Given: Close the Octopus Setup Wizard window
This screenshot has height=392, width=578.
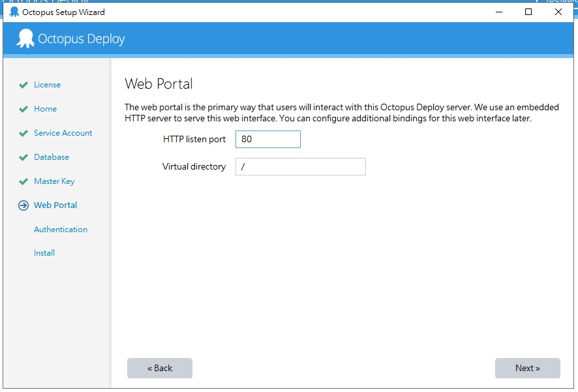Looking at the screenshot, I should click(x=558, y=12).
